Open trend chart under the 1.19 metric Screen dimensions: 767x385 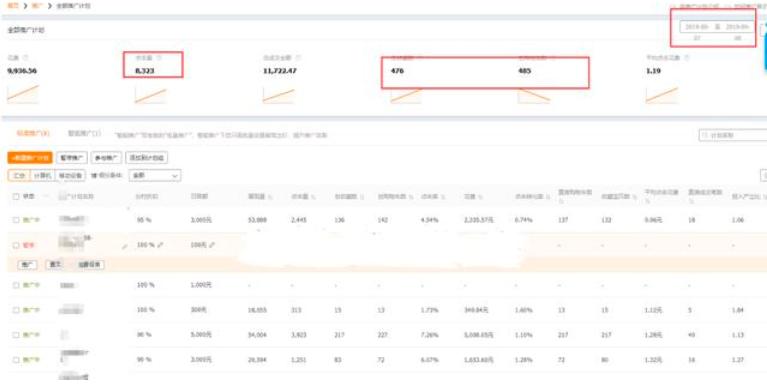click(x=662, y=95)
